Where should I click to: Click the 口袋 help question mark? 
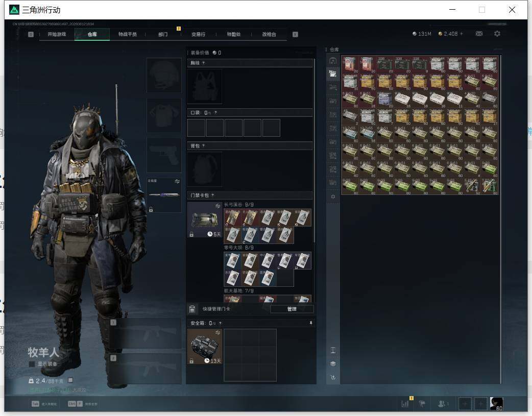pyautogui.click(x=215, y=113)
